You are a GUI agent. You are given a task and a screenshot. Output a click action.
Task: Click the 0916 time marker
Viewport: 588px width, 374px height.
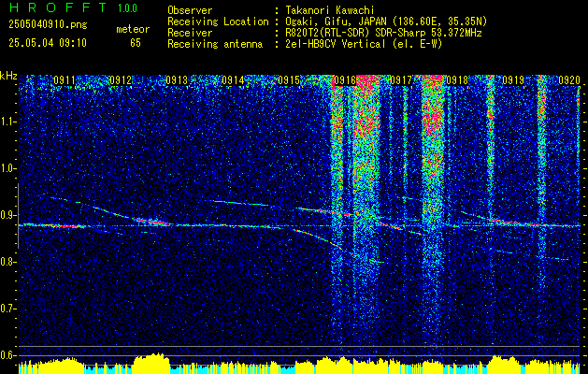(x=345, y=80)
